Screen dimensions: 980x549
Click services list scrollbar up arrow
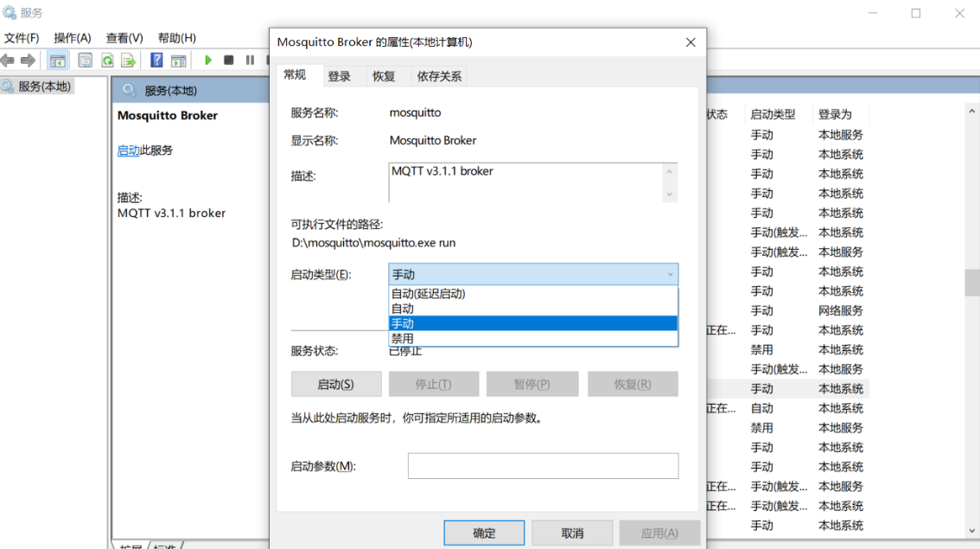click(972, 112)
